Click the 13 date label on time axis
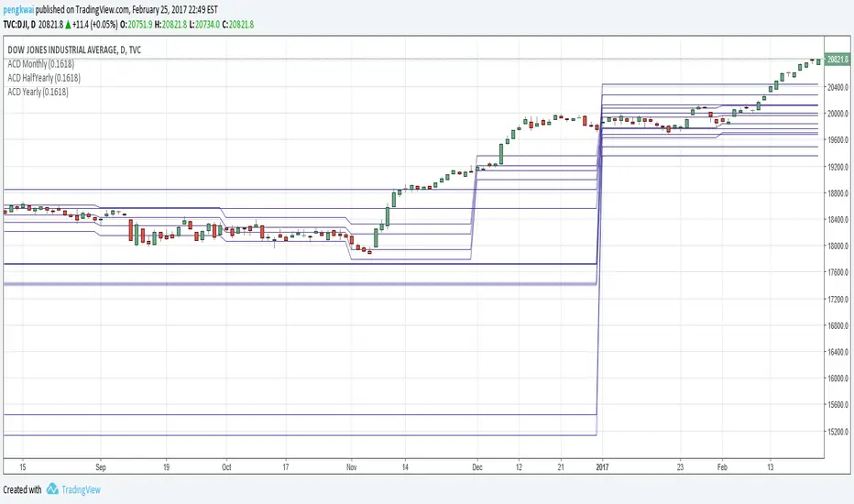The width and height of the screenshot is (854, 504). tap(770, 467)
